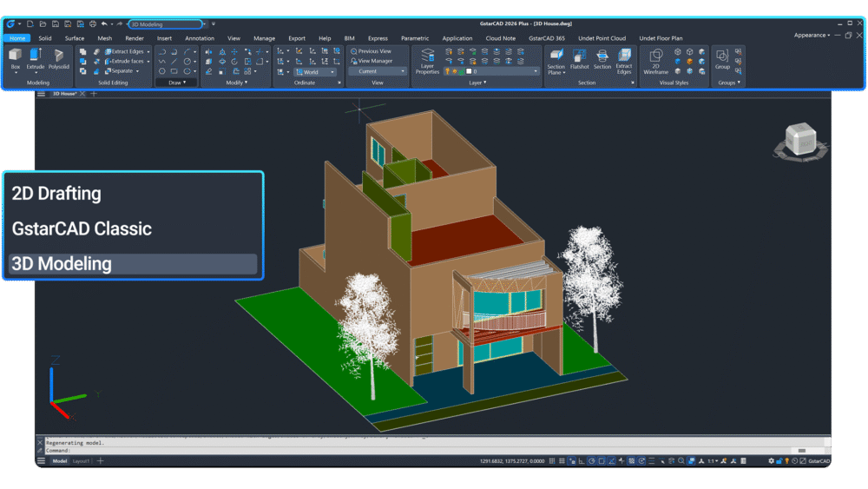
Task: Click the lock UI icon in status bar
Action: pos(779,460)
